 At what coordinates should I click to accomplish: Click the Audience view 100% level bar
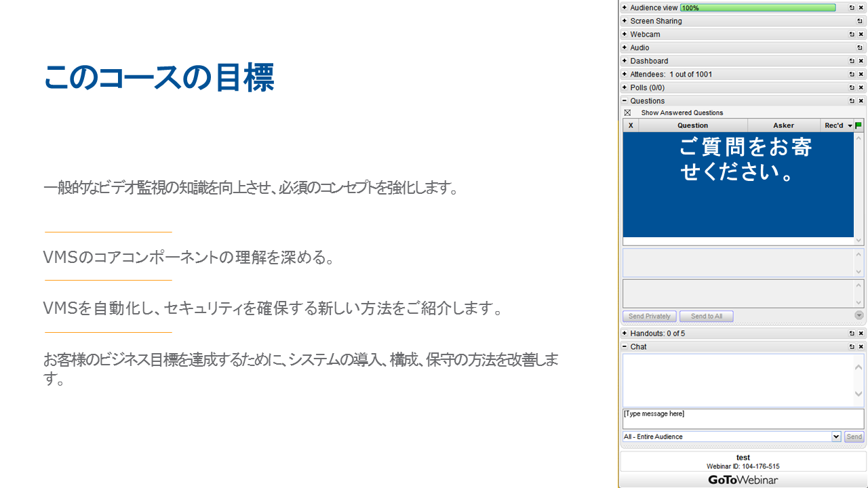[758, 7]
